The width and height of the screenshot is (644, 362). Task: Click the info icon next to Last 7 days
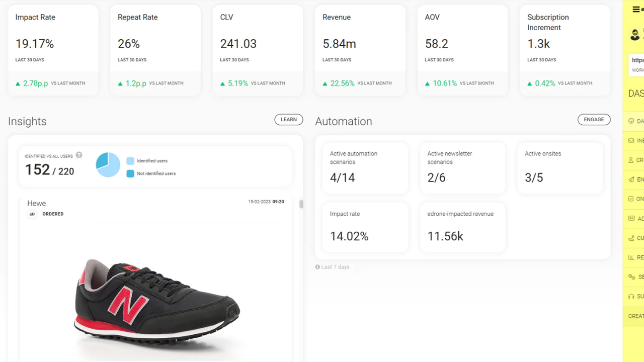click(317, 267)
